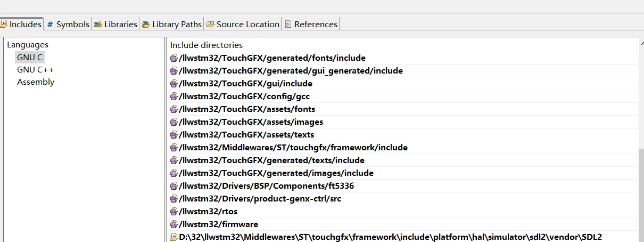Viewport: 644px width, 242px height.
Task: Select GNU C++ language
Action: pos(35,70)
